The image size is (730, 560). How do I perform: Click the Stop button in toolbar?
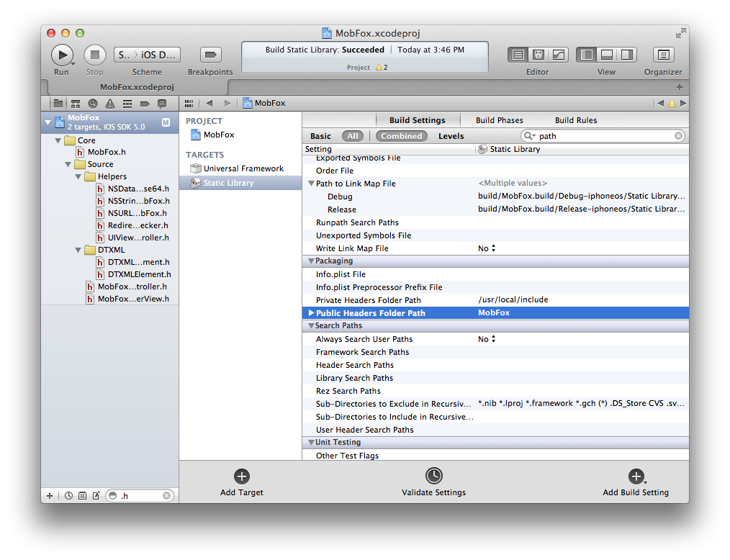click(x=95, y=55)
